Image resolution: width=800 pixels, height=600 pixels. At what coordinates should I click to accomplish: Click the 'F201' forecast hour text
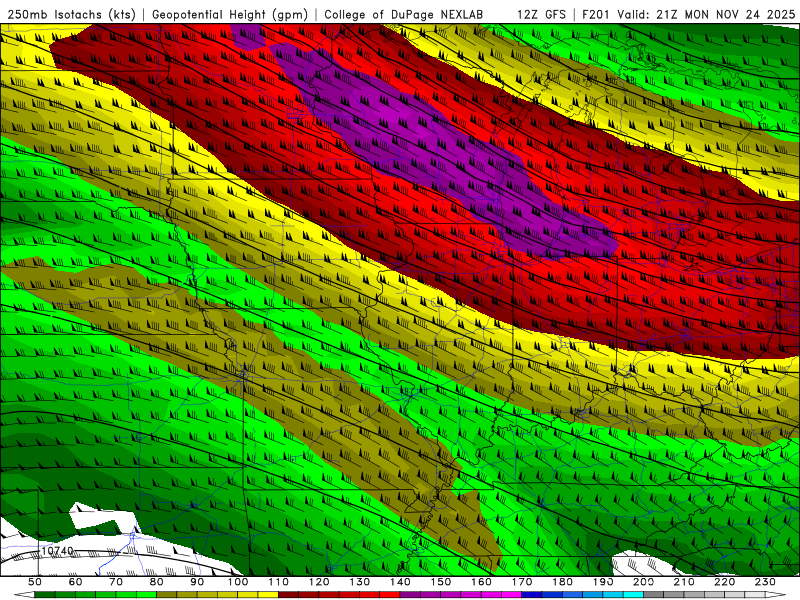[x=596, y=15]
